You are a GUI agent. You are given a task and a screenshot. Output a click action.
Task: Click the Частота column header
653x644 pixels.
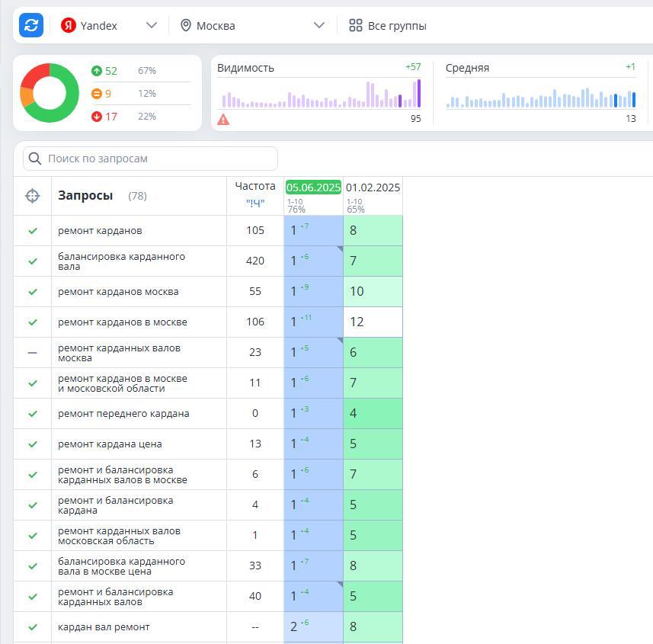[255, 186]
